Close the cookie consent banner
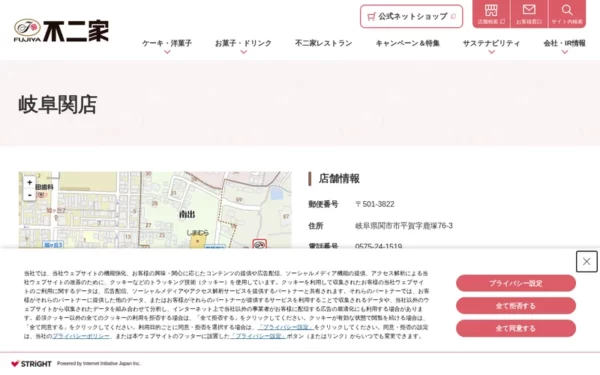The width and height of the screenshot is (600, 375). [586, 261]
